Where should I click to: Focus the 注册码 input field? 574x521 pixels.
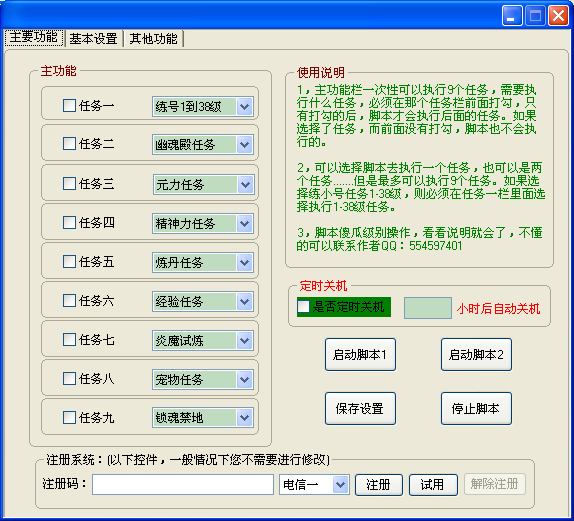point(183,484)
